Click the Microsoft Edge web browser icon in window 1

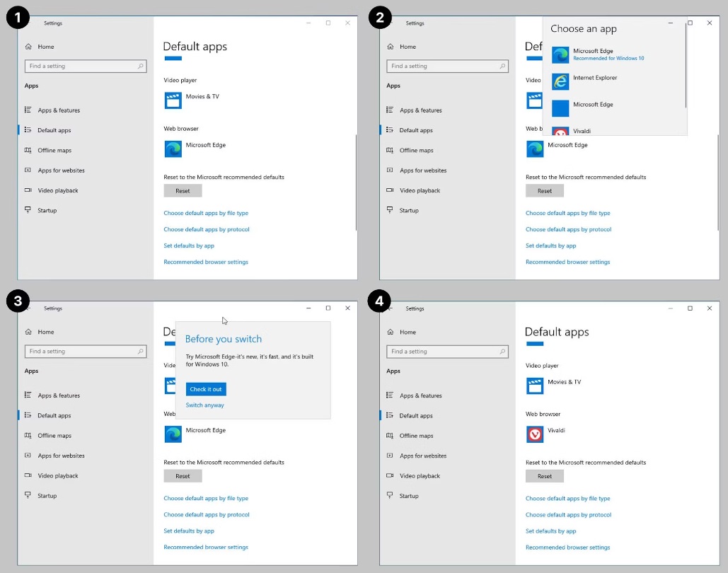pos(173,149)
